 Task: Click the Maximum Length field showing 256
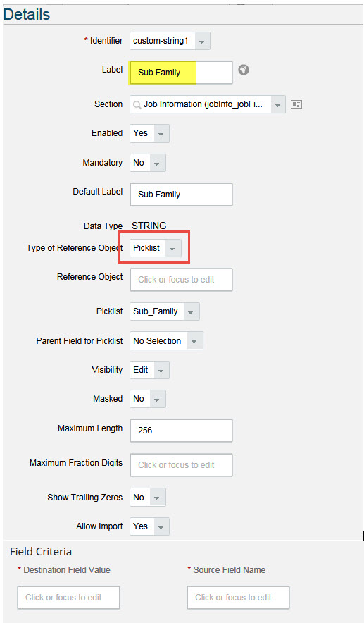click(x=181, y=431)
